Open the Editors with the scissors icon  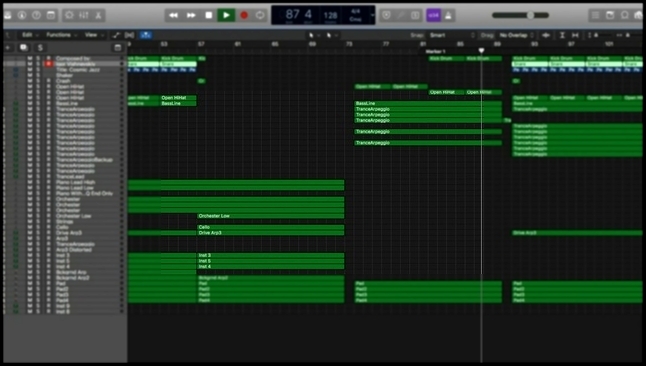coord(98,15)
